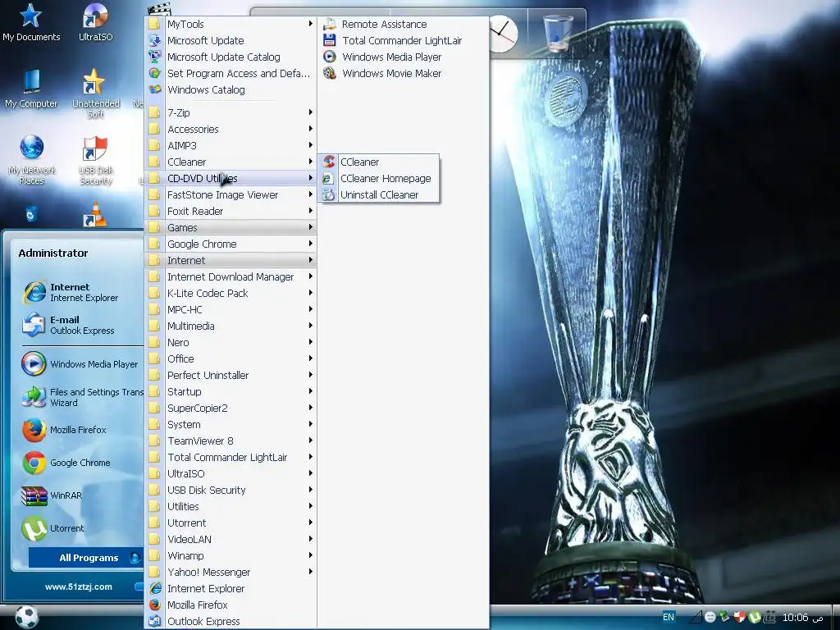Open Windows Catalog entry
This screenshot has width=840, height=630.
pos(231,90)
